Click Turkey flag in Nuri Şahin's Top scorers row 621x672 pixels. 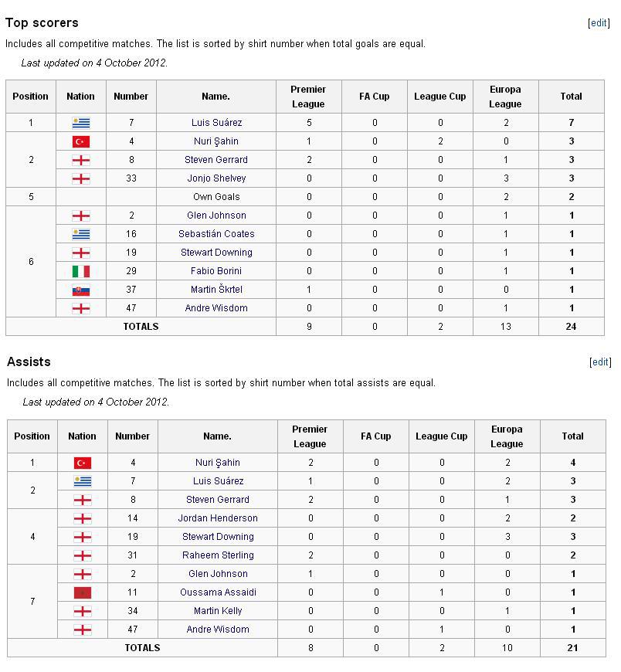tap(81, 141)
